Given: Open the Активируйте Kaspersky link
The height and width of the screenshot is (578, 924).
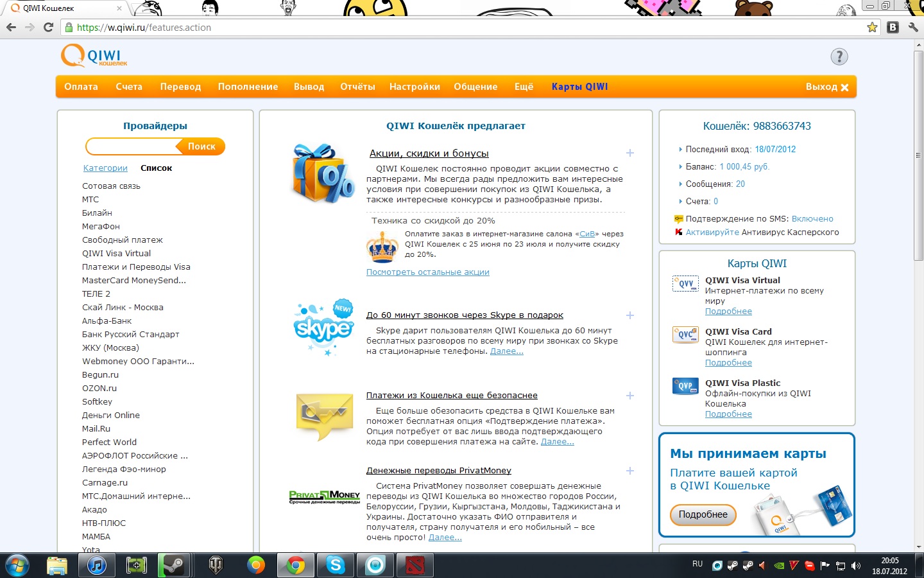Looking at the screenshot, I should tap(712, 232).
